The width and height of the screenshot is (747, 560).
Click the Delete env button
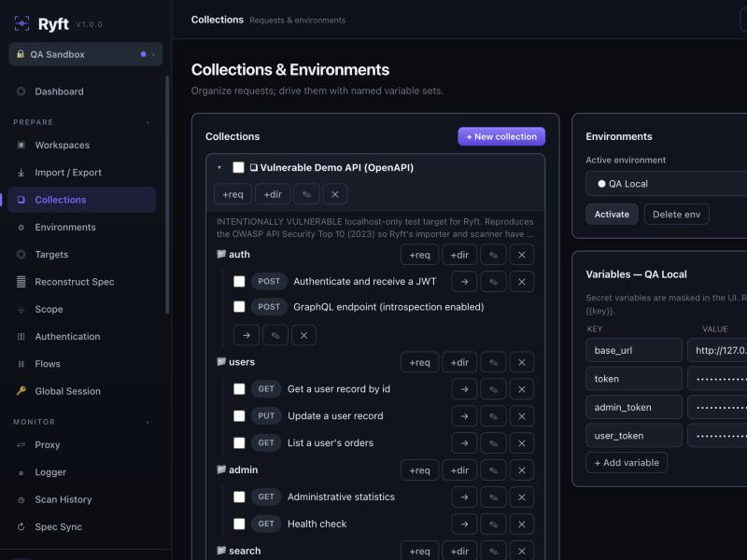coord(676,215)
